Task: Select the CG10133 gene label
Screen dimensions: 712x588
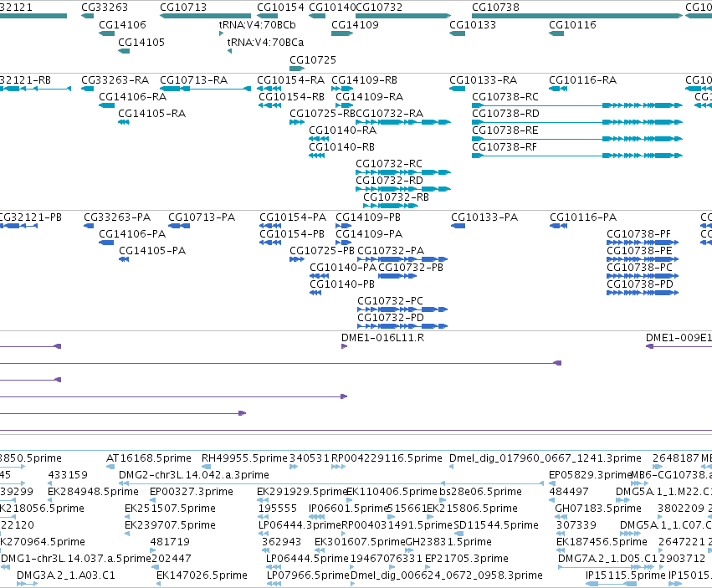Action: pos(473,25)
